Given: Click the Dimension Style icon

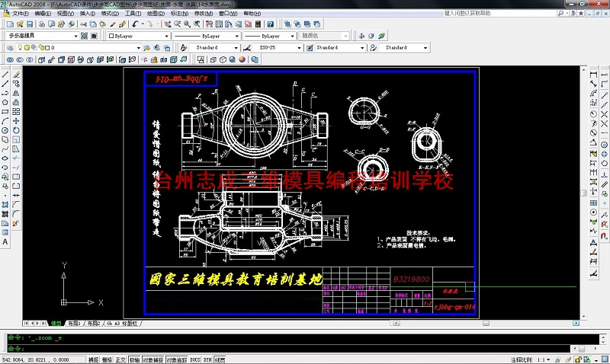Looking at the screenshot, I should (x=247, y=48).
